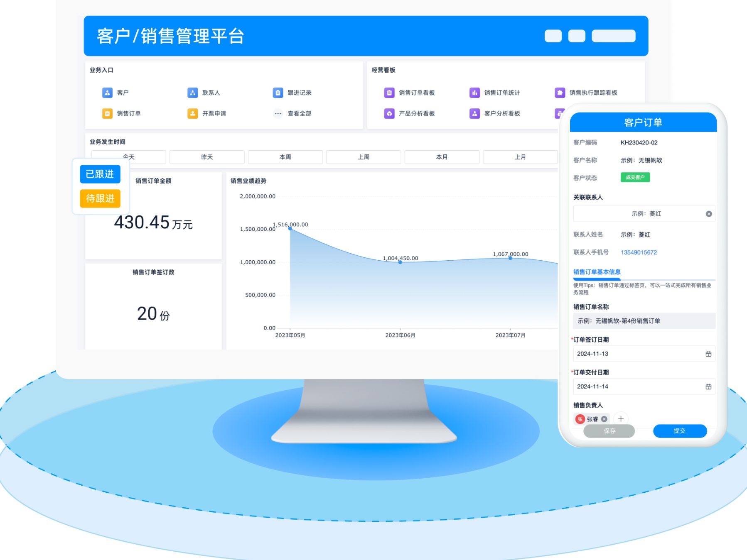This screenshot has height=560, width=747.
Task: Select the 昨天 time filter
Action: coord(207,157)
